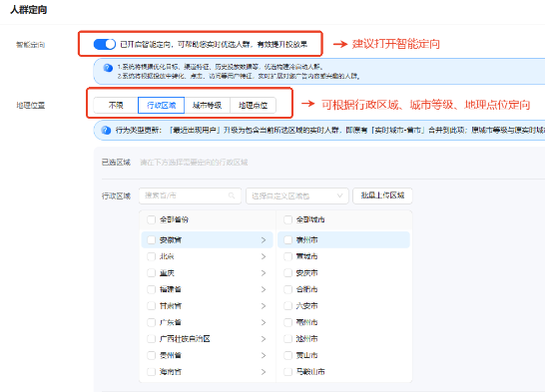This screenshot has height=392, width=545.
Task: Tick the 重庆 checkbox
Action: click(x=151, y=273)
